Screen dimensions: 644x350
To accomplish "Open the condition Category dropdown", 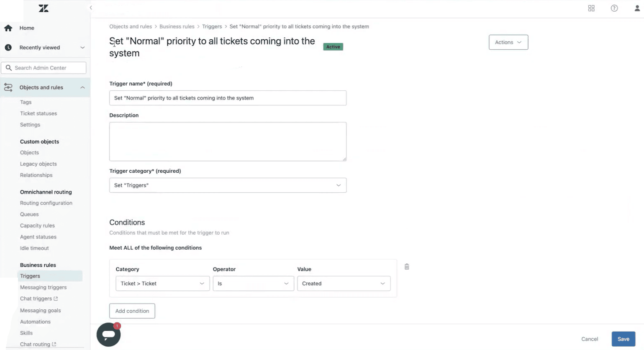I will pyautogui.click(x=162, y=284).
